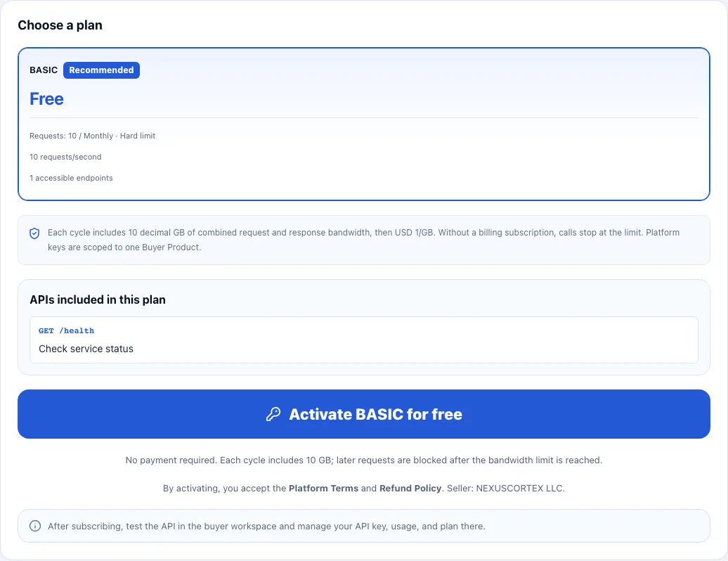
Task: Open the Platform Terms link
Action: tap(323, 488)
